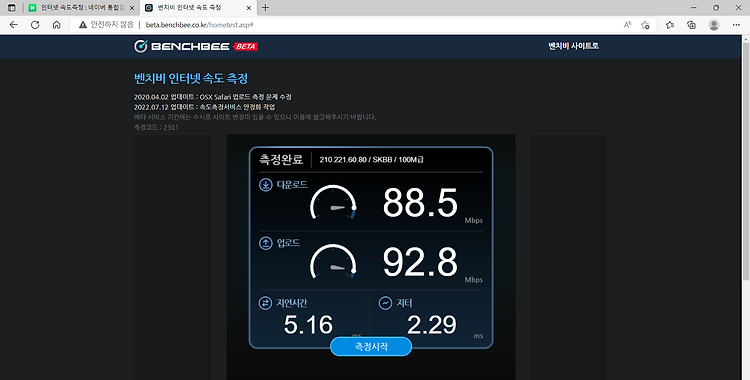The width and height of the screenshot is (750, 380).
Task: Start the test with 측정시작 button
Action: [x=371, y=346]
